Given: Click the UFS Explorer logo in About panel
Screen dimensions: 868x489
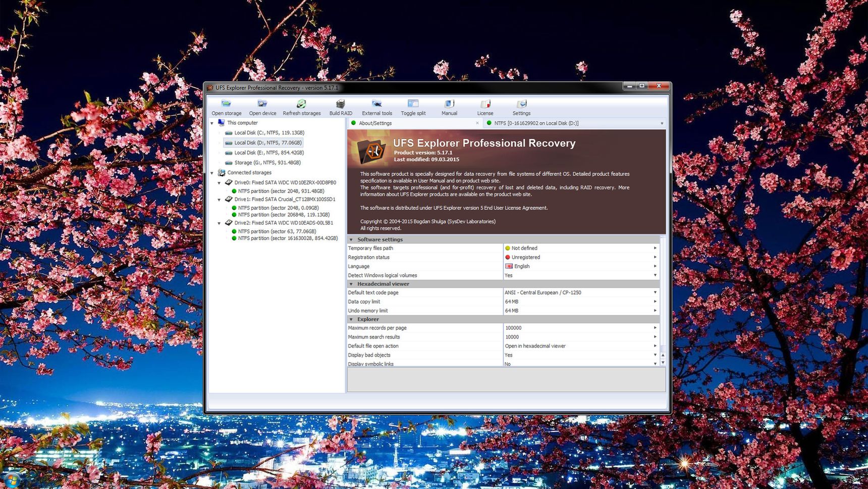Looking at the screenshot, I should [372, 151].
